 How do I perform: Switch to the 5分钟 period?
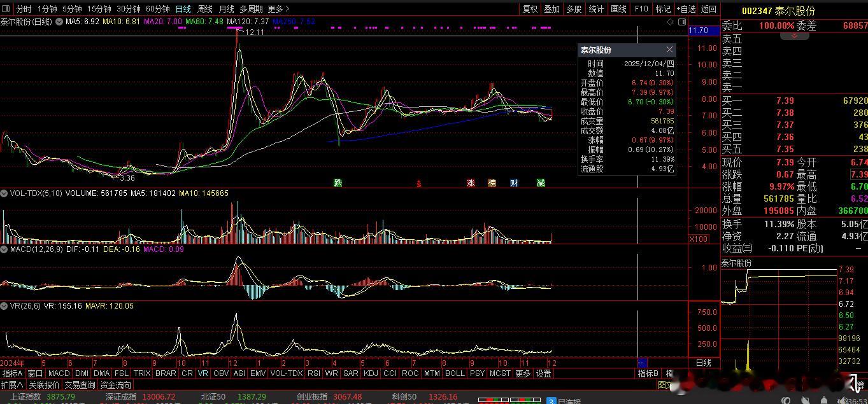(72, 9)
